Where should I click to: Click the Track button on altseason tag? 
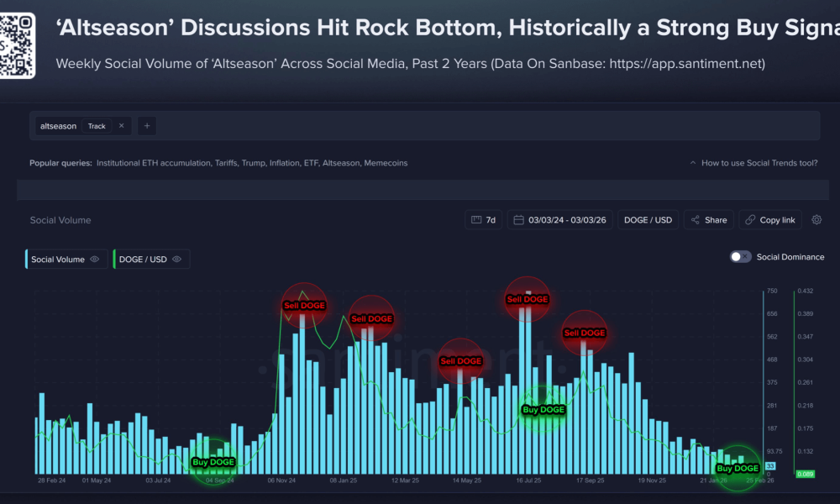(x=97, y=126)
